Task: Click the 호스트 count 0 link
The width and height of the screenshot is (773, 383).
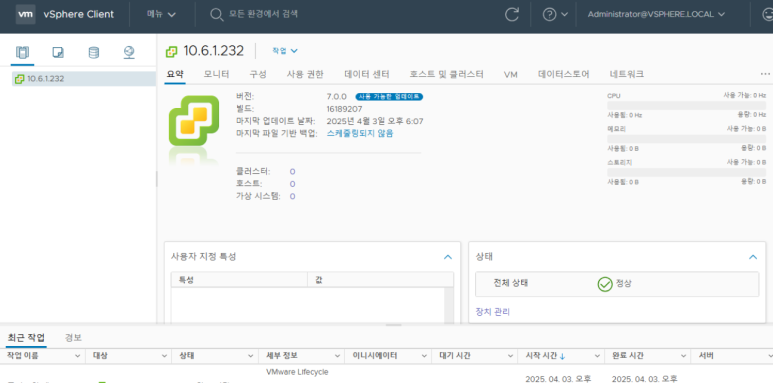Action: 292,184
